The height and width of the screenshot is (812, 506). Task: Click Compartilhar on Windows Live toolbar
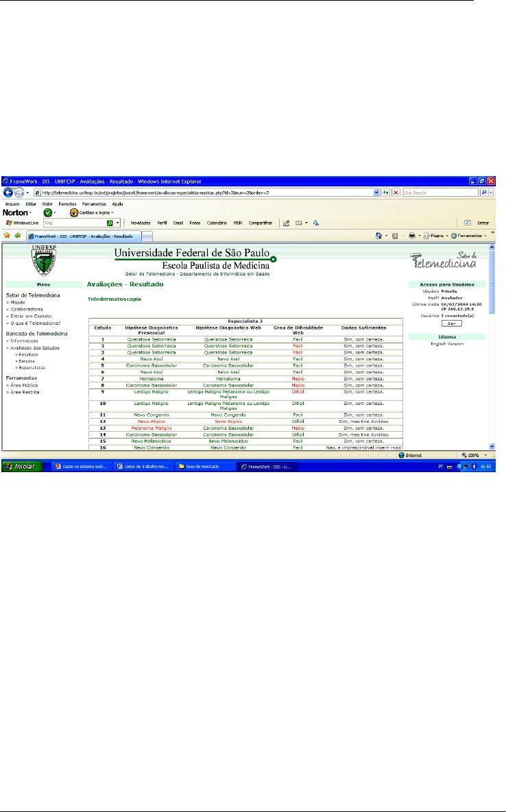tap(261, 223)
